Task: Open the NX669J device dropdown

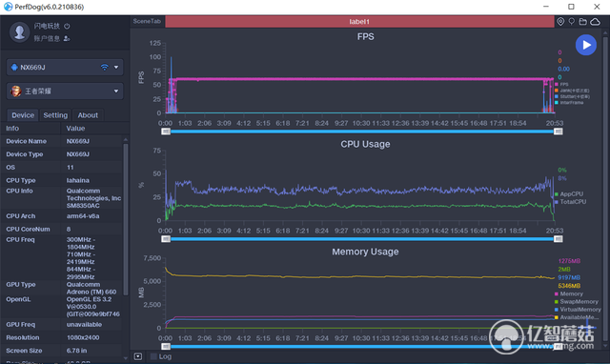Action: [65, 68]
